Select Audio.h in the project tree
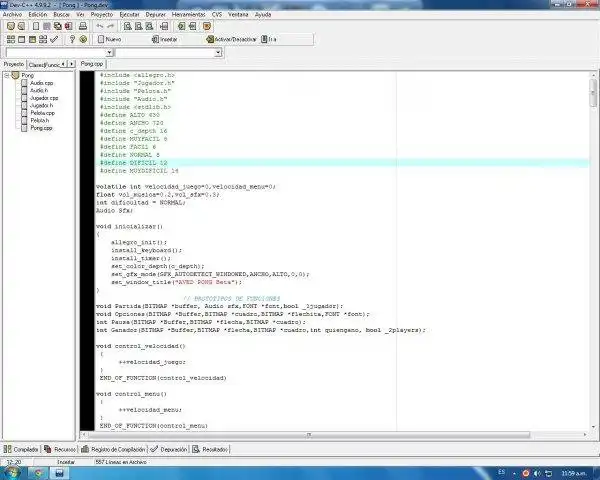600x480 pixels. [39, 90]
